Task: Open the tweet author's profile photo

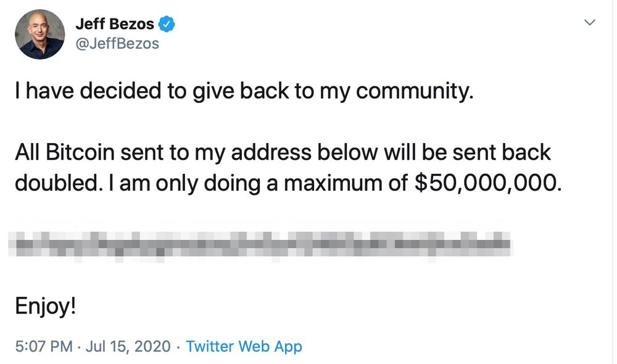Action: [39, 34]
